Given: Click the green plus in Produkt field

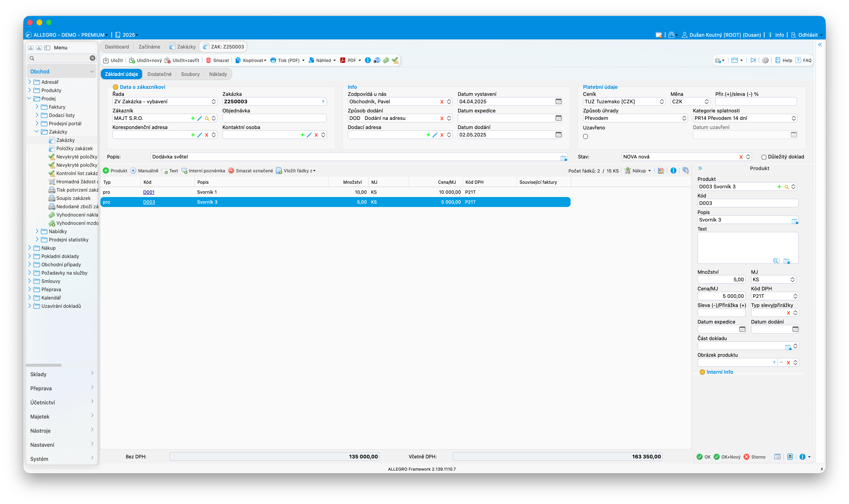Looking at the screenshot, I should (x=779, y=187).
